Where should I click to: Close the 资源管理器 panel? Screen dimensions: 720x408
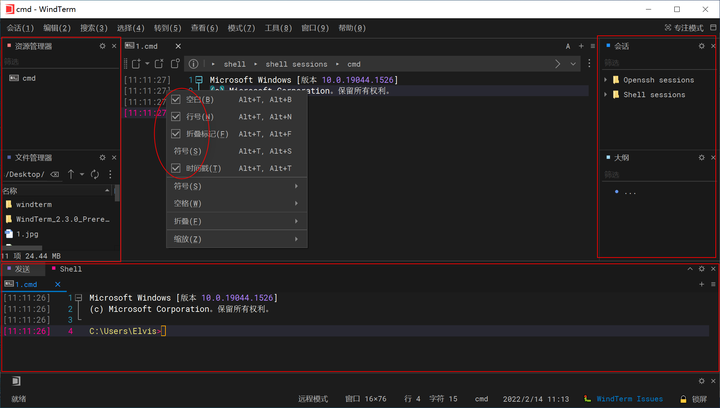[114, 46]
